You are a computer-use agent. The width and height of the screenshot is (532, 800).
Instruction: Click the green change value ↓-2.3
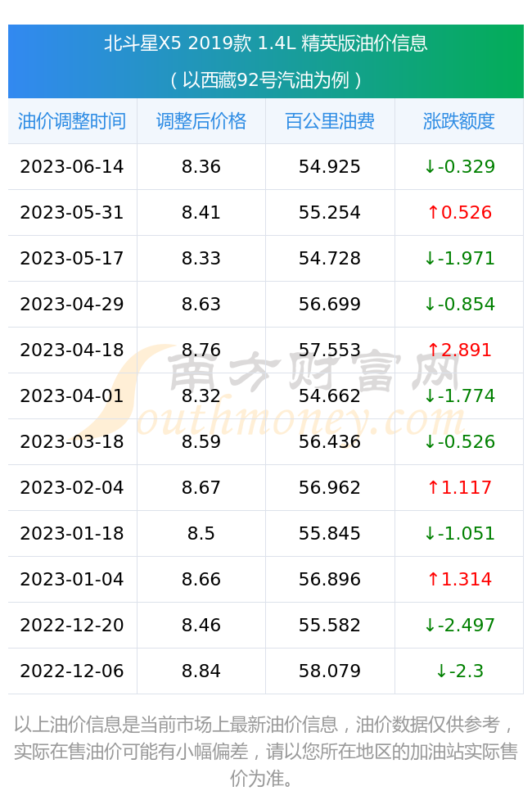point(460,672)
